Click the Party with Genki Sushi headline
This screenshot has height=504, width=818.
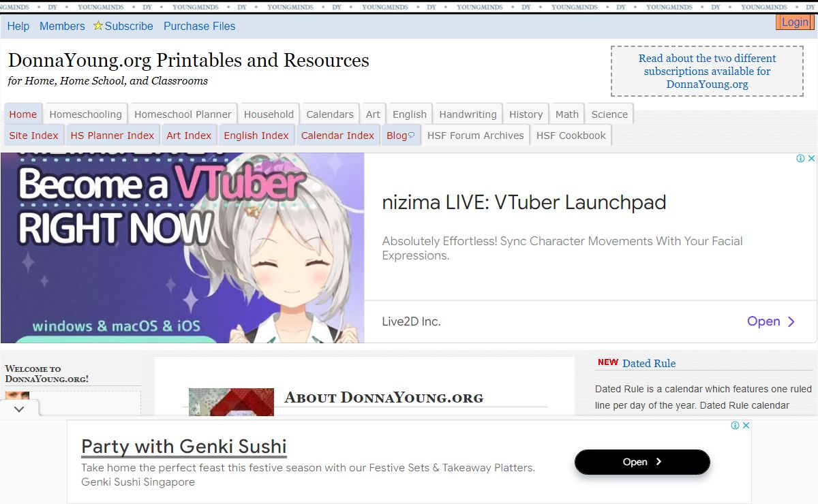(184, 447)
